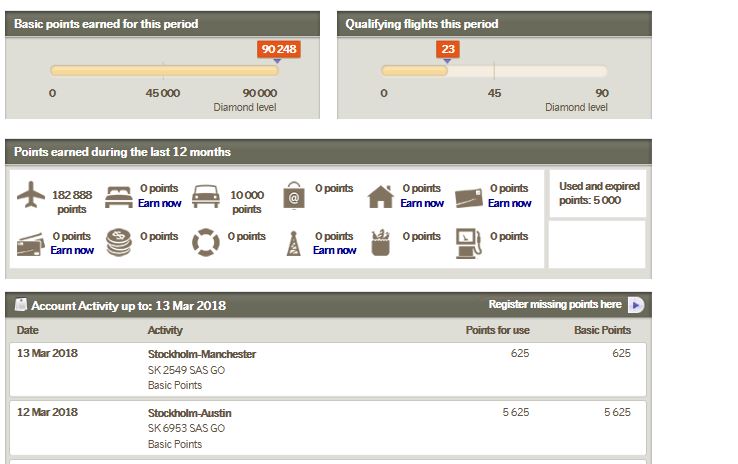This screenshot has width=738, height=464.
Task: Click the stacked coins icon
Action: (x=118, y=243)
